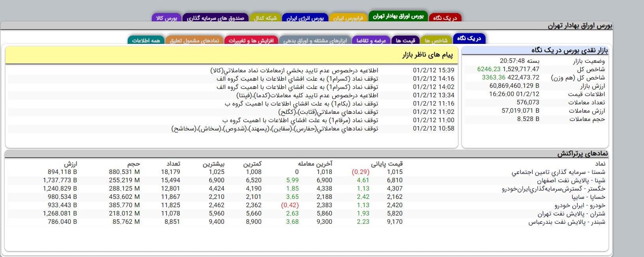This screenshot has width=644, height=257.
Task: Click the شتران lowest price 5,660
Action: click(x=254, y=214)
